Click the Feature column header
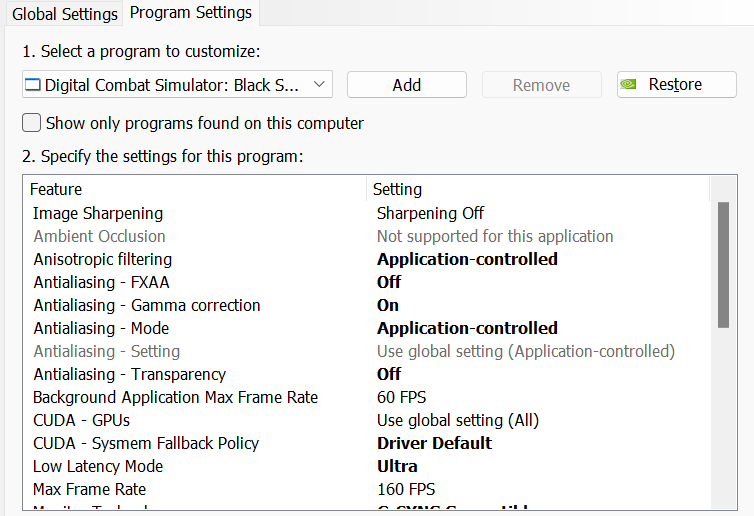This screenshot has height=516, width=754. coord(195,189)
